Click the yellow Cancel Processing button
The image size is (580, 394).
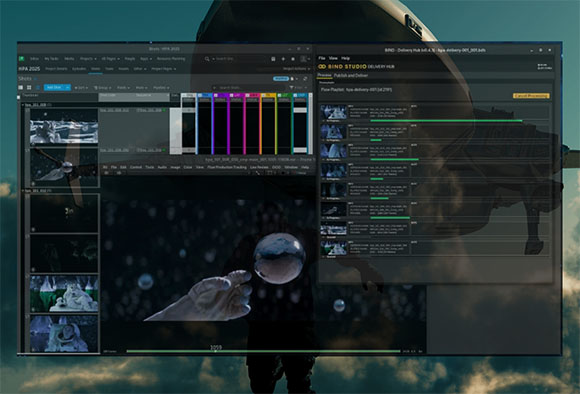click(531, 96)
